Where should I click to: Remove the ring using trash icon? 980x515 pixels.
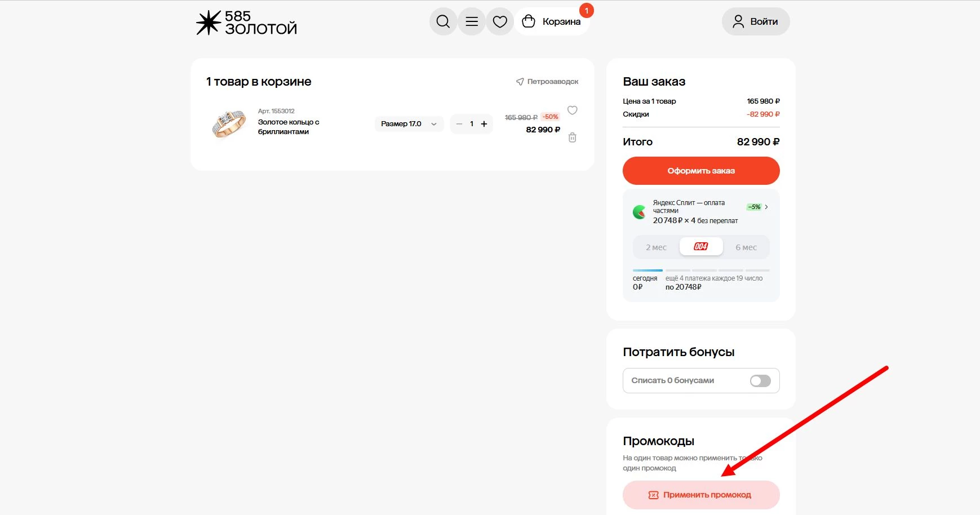573,137
